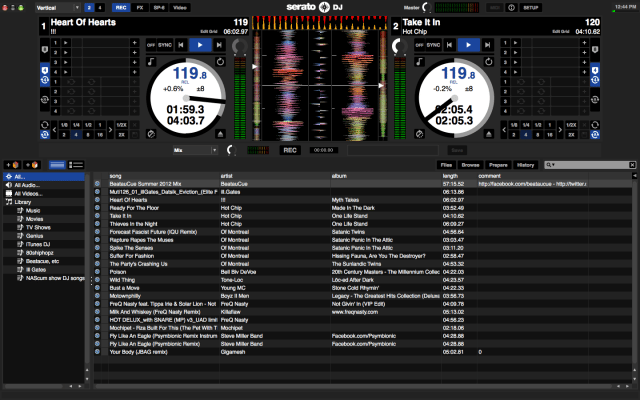Select the song 'Thieves In the Night'
The height and width of the screenshot is (400, 640).
click(133, 224)
